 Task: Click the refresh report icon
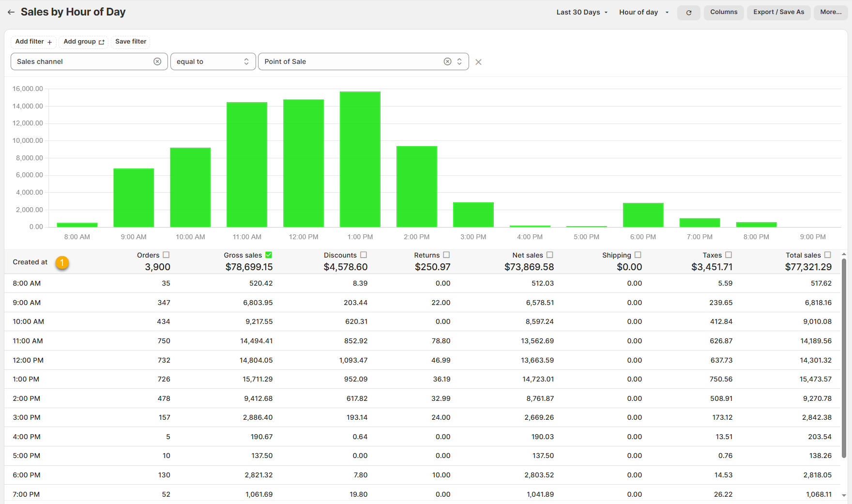tap(688, 13)
